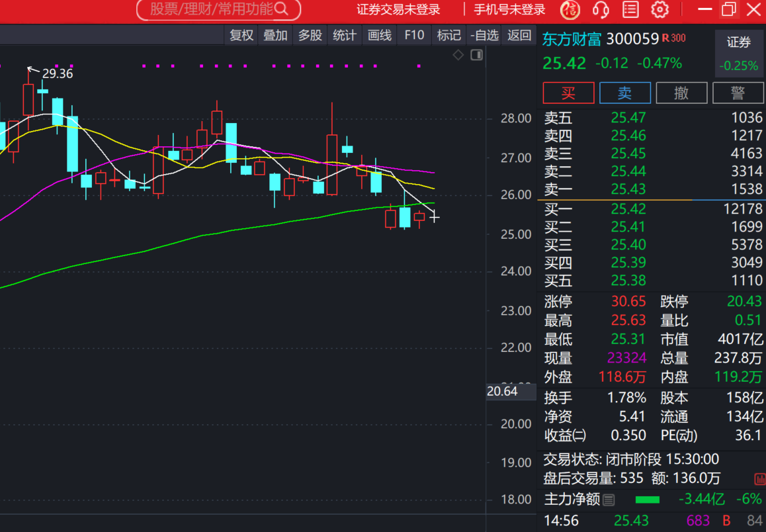
Task: Select 卖一 price 25.43
Action: (x=628, y=189)
